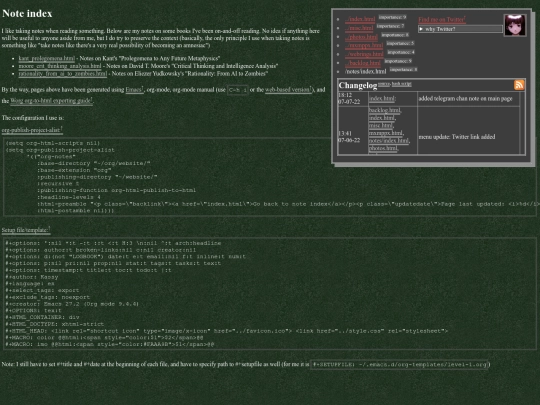Open photos.html in the 13:41 changelog row
Screen dimensions: 540x405
(x=383, y=148)
